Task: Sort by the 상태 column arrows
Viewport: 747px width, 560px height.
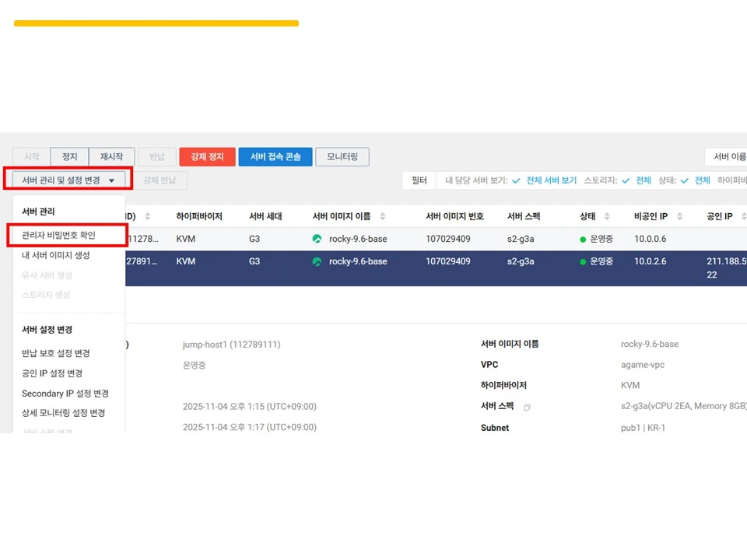Action: click(607, 216)
